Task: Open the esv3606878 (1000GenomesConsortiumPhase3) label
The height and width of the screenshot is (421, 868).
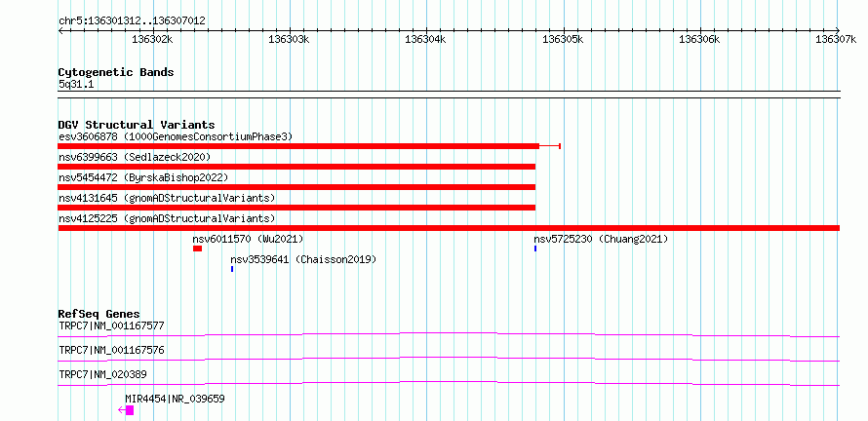Action: click(x=176, y=136)
